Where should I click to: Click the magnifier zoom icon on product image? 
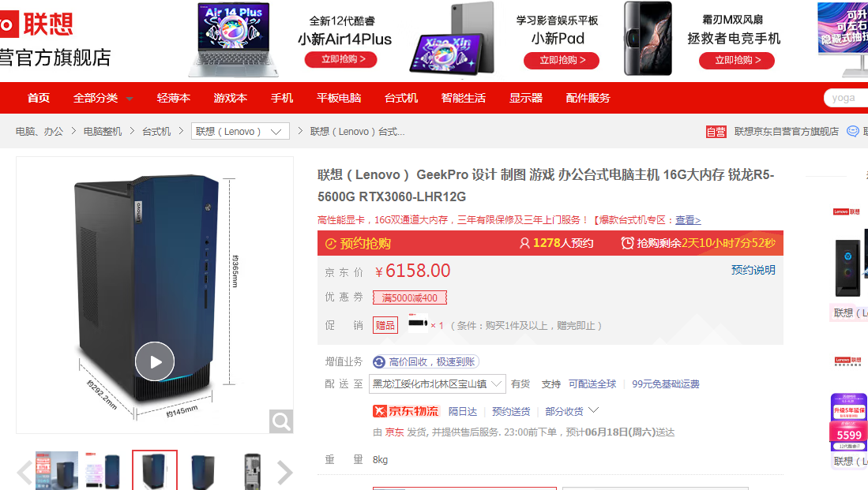click(x=280, y=421)
